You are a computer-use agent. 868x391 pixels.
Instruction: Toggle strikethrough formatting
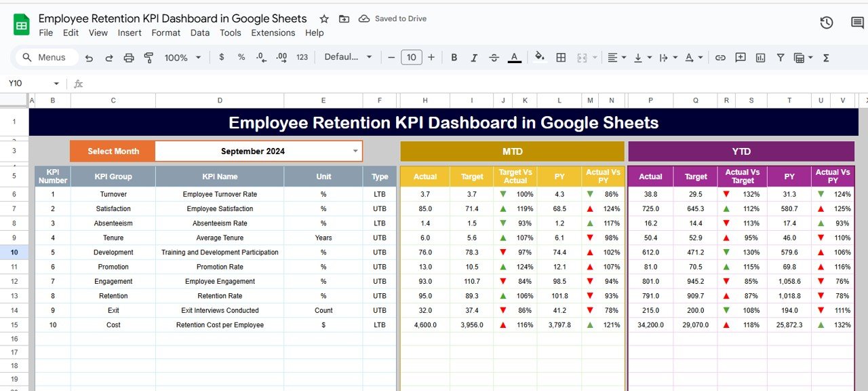(494, 57)
